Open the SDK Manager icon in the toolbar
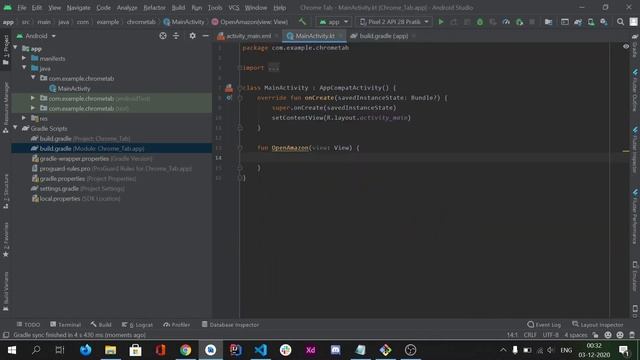 click(x=604, y=22)
